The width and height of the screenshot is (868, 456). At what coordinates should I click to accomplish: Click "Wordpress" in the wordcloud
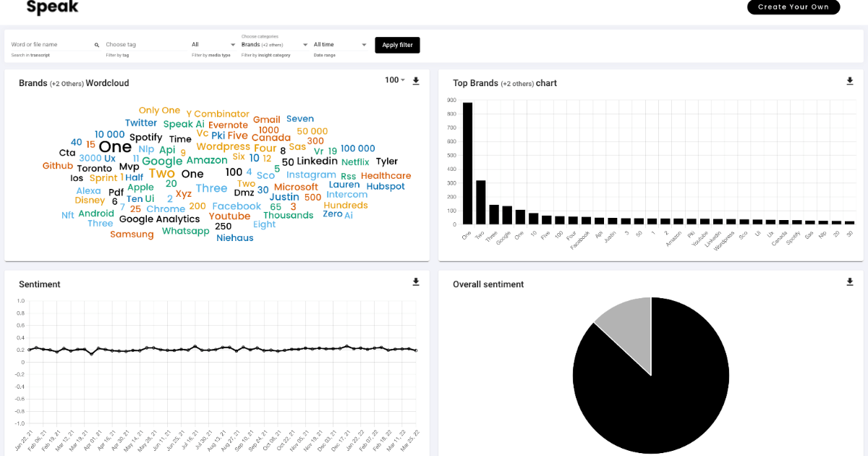click(223, 147)
